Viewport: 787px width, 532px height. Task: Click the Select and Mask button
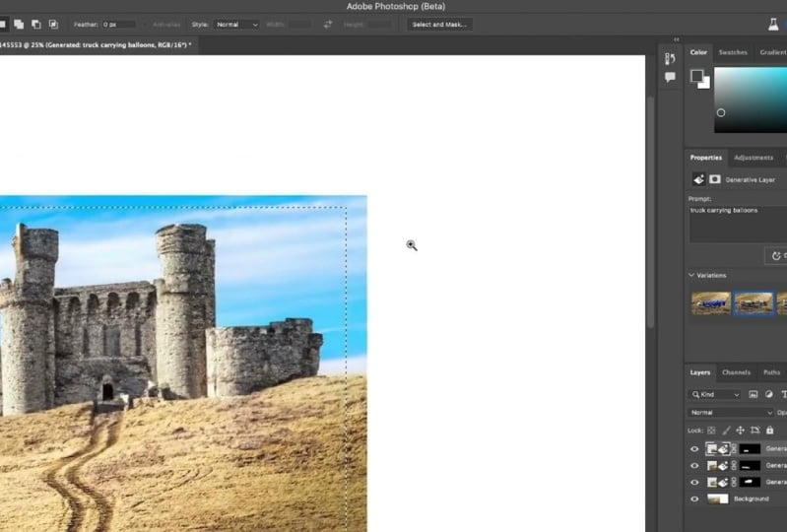(x=439, y=24)
